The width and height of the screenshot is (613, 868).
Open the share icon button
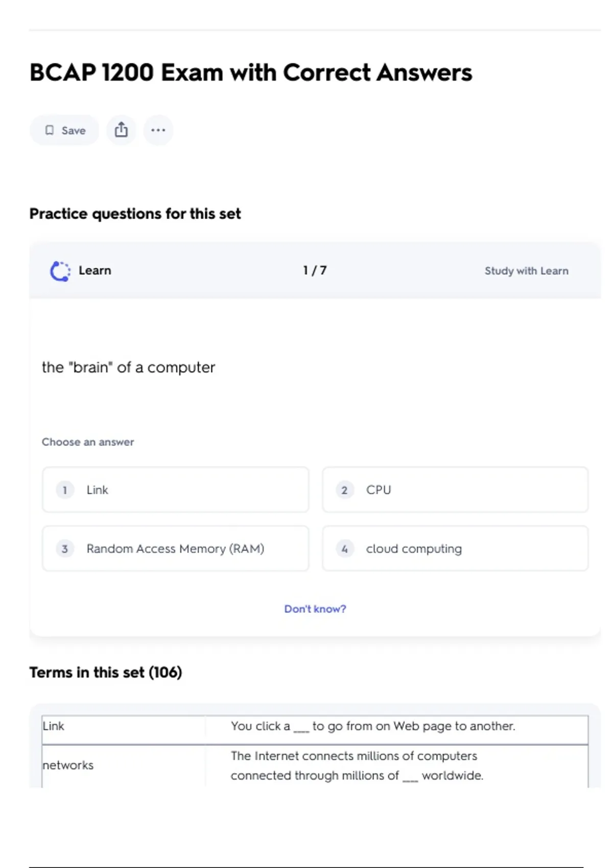pyautogui.click(x=121, y=130)
